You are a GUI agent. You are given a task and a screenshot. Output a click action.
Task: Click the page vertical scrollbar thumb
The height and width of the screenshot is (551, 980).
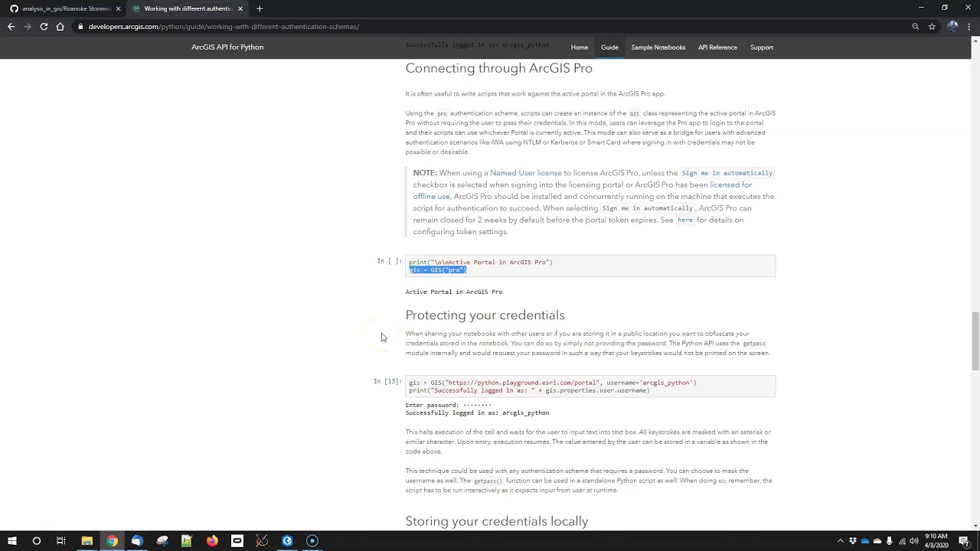pos(975,341)
